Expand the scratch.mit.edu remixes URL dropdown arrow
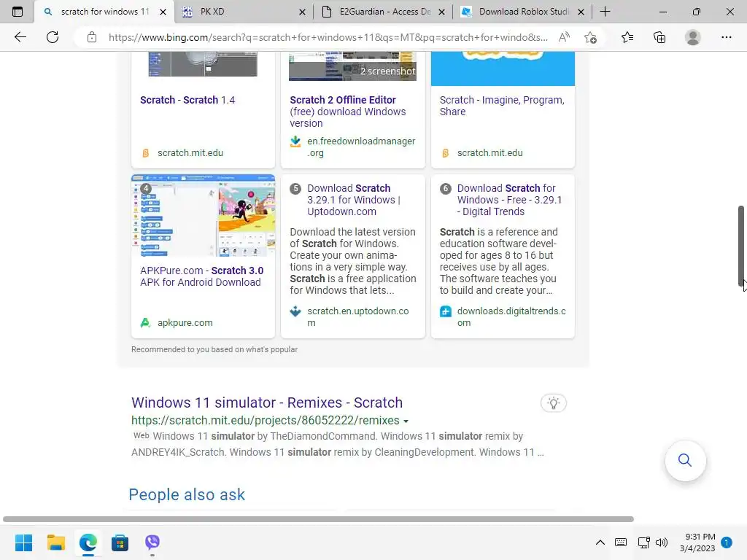Screen dimensions: 747x560 tap(406, 421)
